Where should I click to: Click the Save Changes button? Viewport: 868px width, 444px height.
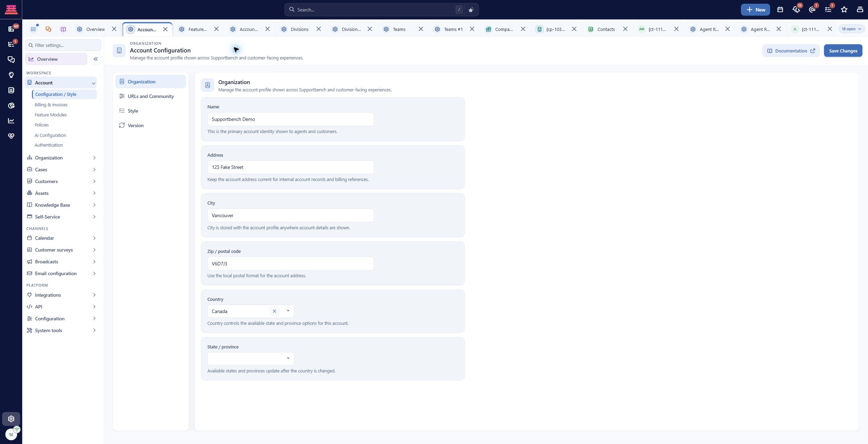[843, 51]
